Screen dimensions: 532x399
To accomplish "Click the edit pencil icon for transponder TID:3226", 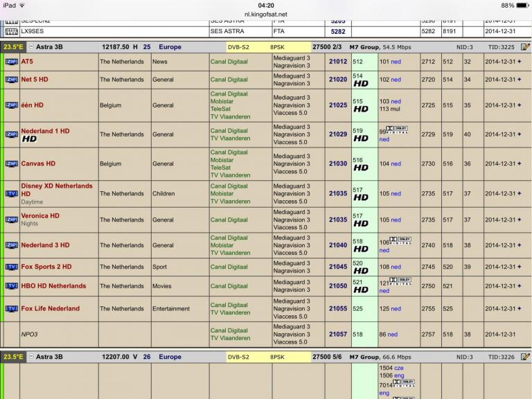I will click(x=525, y=357).
